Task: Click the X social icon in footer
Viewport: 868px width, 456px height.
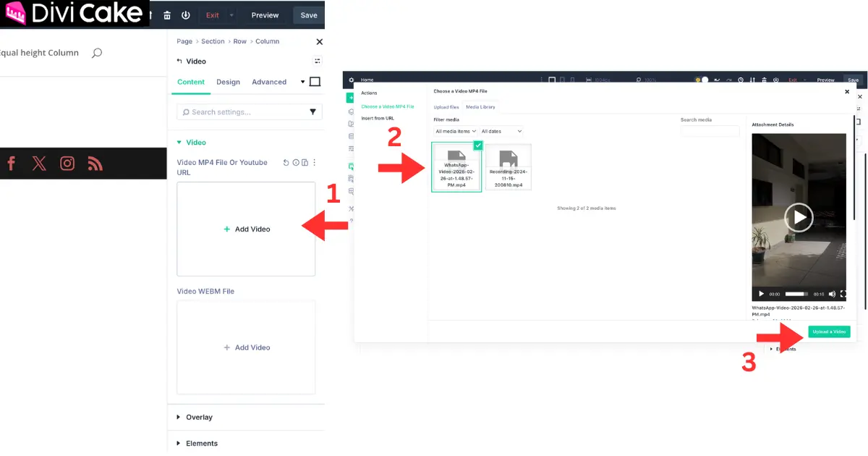Action: [x=39, y=163]
